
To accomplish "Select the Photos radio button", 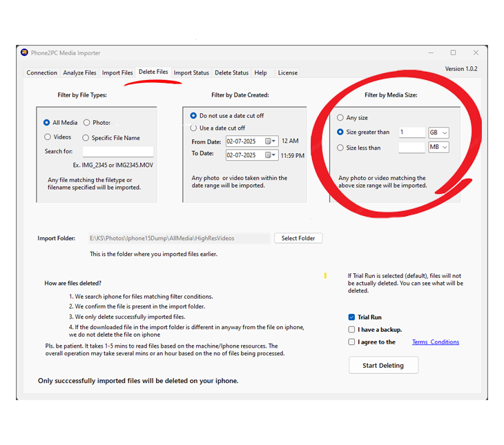I will (x=86, y=122).
